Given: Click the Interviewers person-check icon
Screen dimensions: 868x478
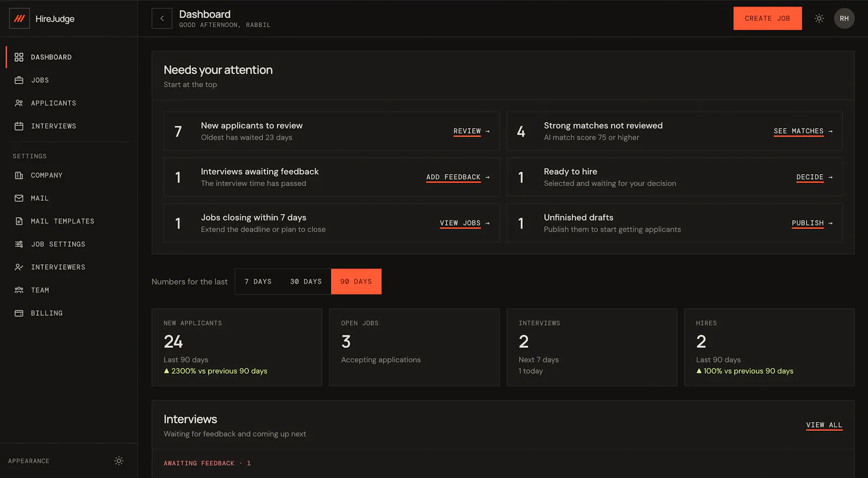Looking at the screenshot, I should (x=19, y=267).
